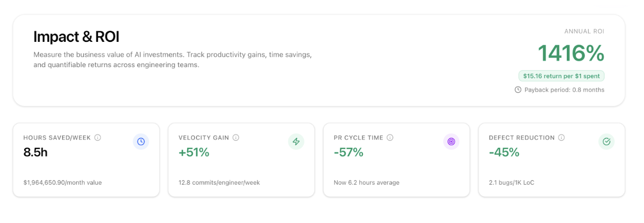Click the purple target PR Cycle Time icon
This screenshot has width=644, height=223.
[451, 142]
